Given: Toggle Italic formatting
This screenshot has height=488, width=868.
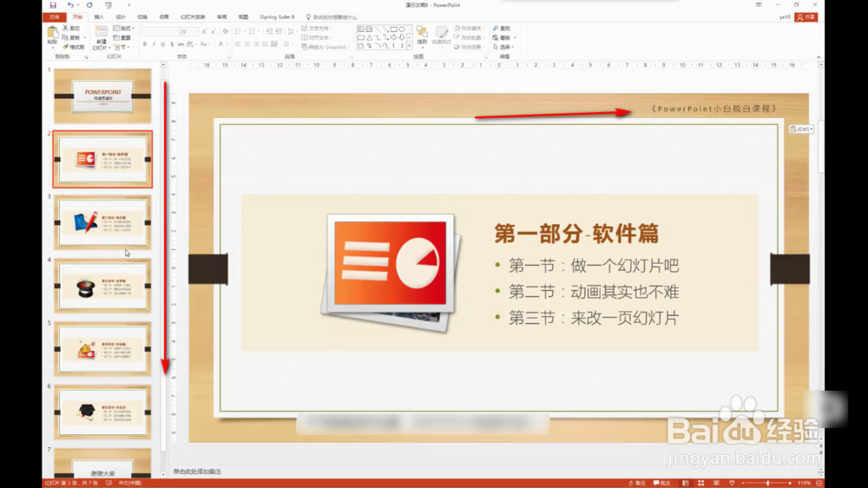Looking at the screenshot, I should [154, 44].
